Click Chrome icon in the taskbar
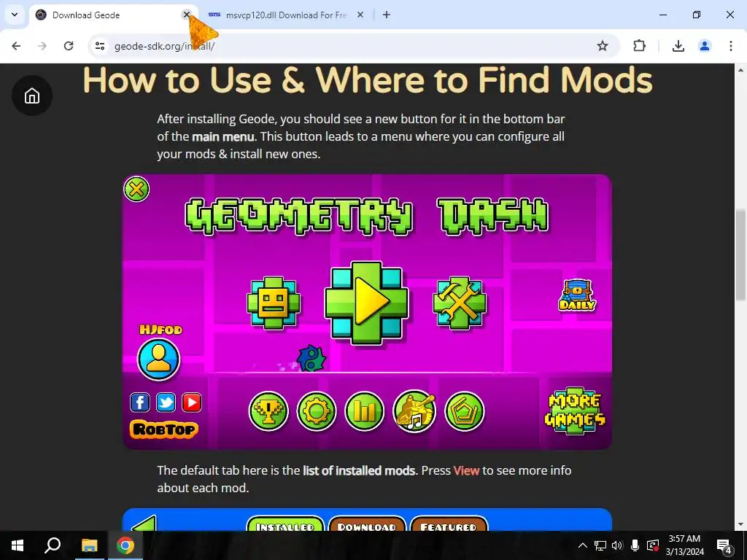The width and height of the screenshot is (747, 560). 125,545
